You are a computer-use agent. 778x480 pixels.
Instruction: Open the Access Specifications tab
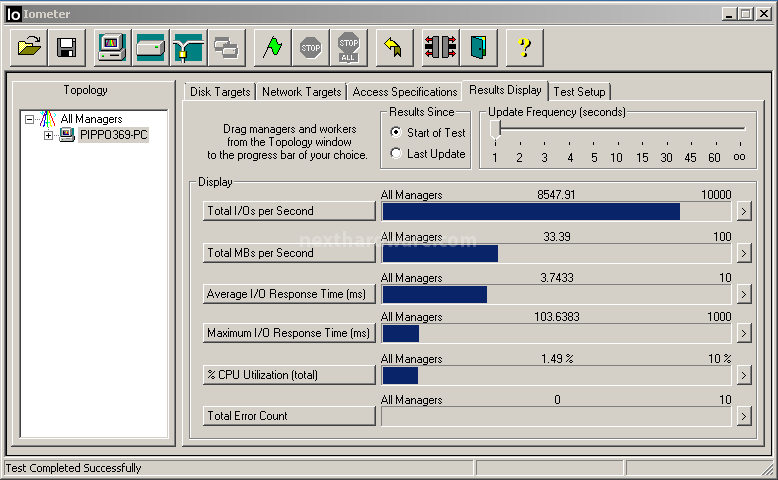(405, 92)
